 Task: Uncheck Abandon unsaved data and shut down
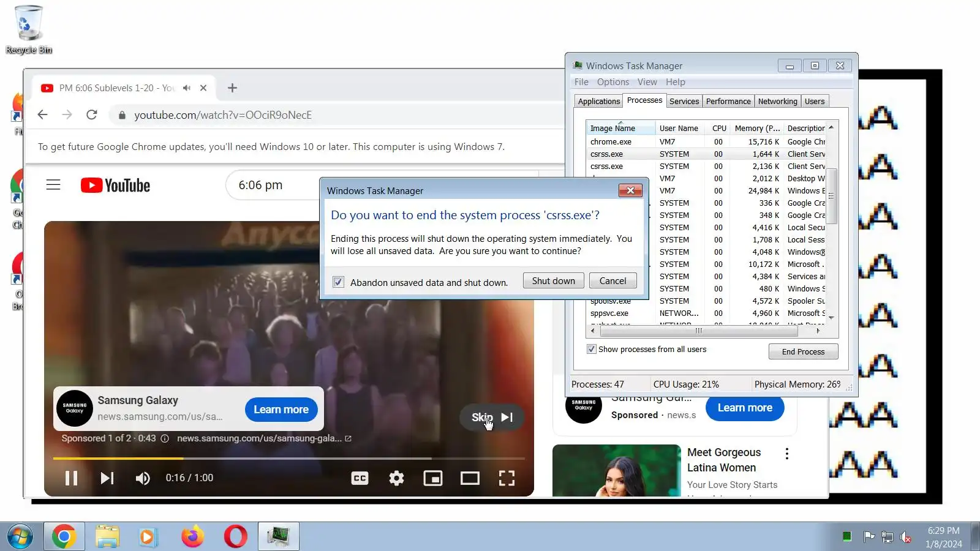tap(338, 282)
